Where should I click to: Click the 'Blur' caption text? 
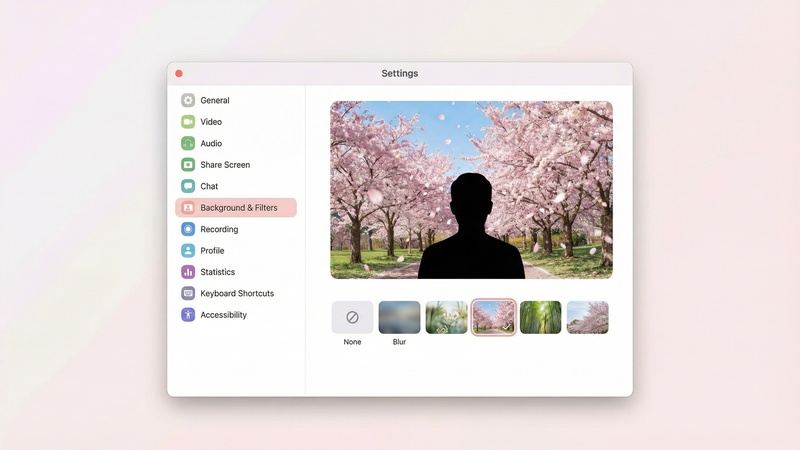399,342
